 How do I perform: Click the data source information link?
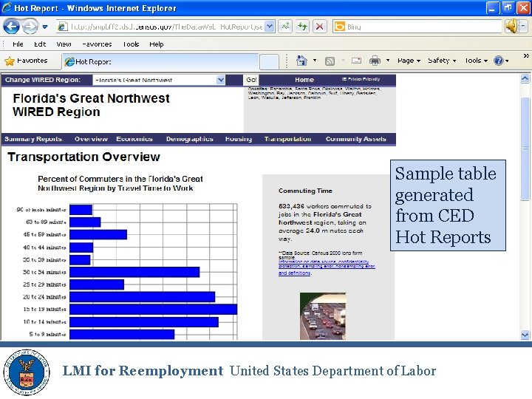click(x=327, y=267)
